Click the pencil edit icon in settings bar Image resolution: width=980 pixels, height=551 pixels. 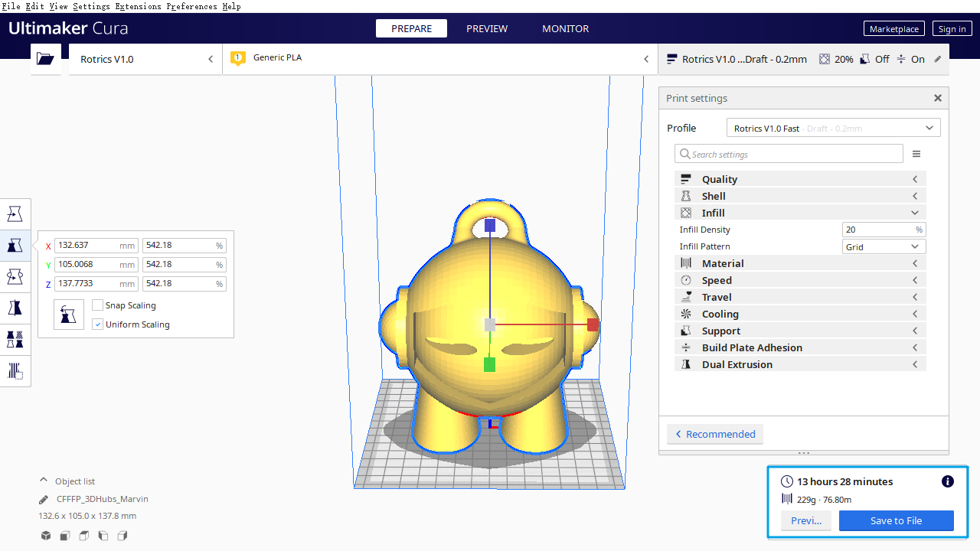[x=938, y=59]
